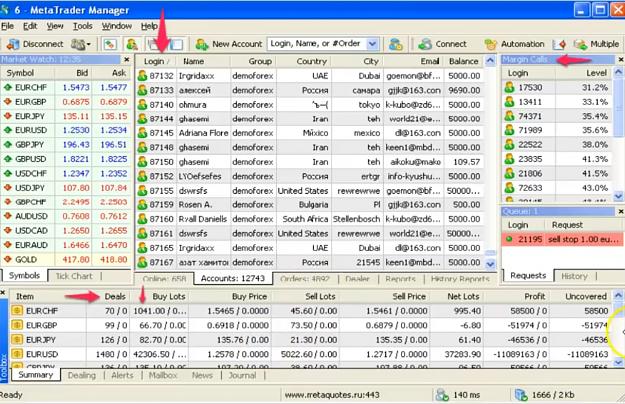Click the EURCHF coin icon in Summary
This screenshot has height=404, width=625.
pos(17,311)
